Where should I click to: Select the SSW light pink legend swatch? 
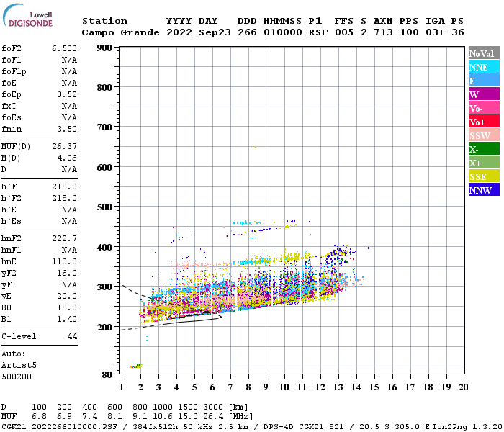click(x=484, y=135)
